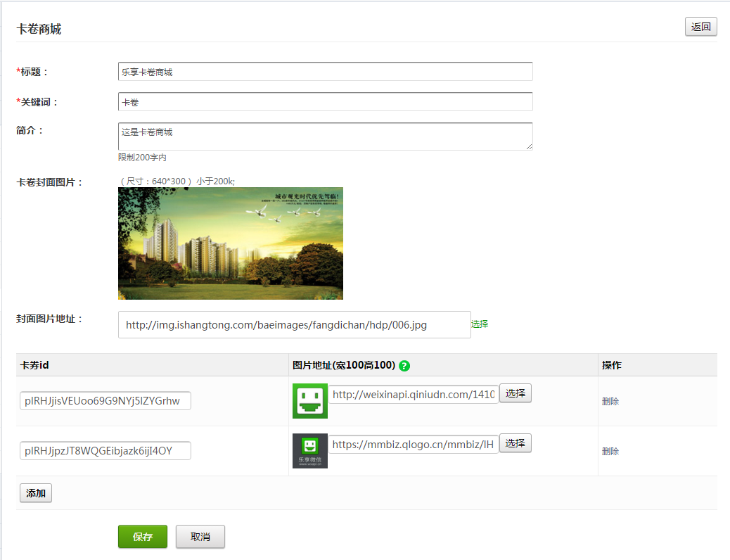Delete the second card row via 删除
The height and width of the screenshot is (560, 730).
610,452
